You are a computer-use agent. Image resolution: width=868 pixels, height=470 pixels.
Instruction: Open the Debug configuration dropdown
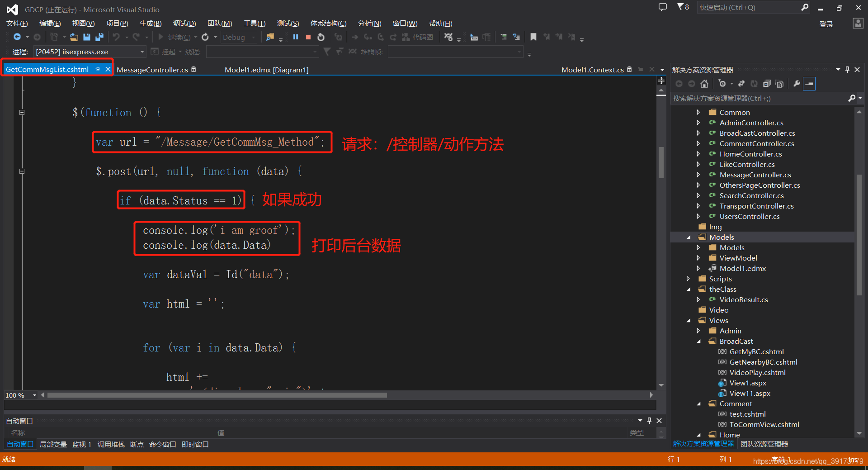[x=239, y=37]
